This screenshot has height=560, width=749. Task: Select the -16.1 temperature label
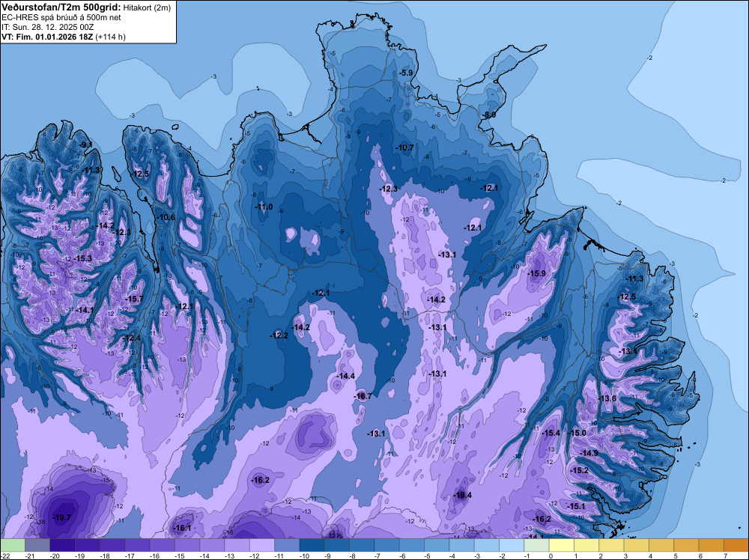(x=182, y=528)
